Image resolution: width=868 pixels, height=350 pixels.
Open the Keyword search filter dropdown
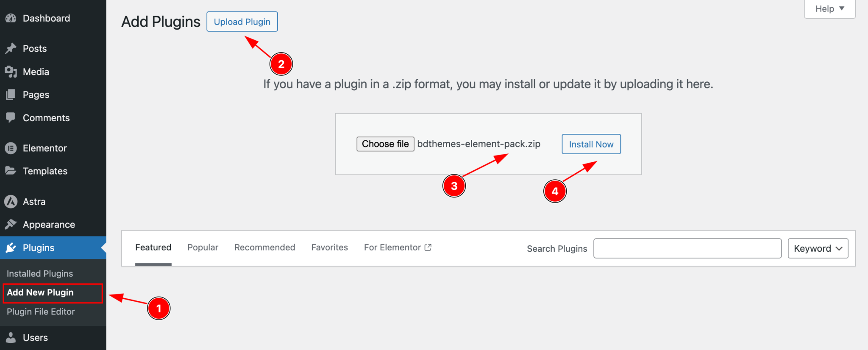(817, 248)
